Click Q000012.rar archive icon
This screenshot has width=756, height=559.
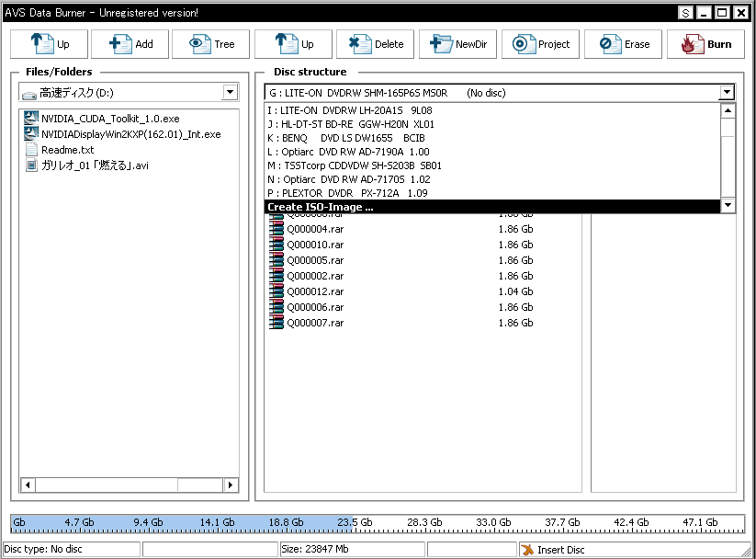(276, 291)
